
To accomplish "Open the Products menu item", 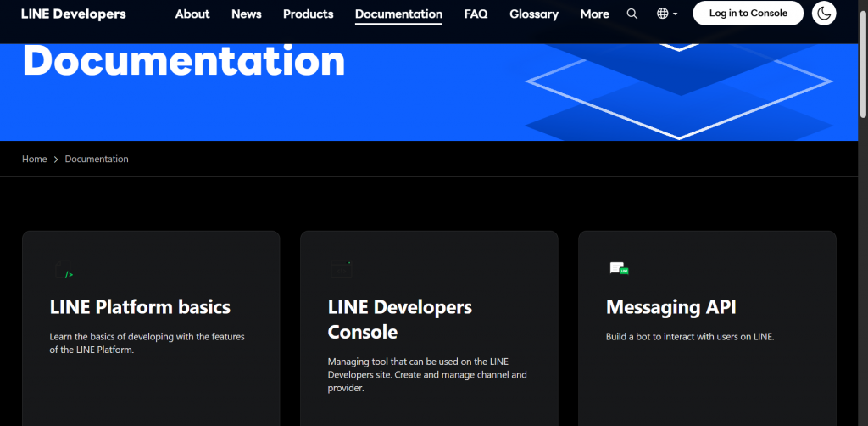I will point(309,14).
